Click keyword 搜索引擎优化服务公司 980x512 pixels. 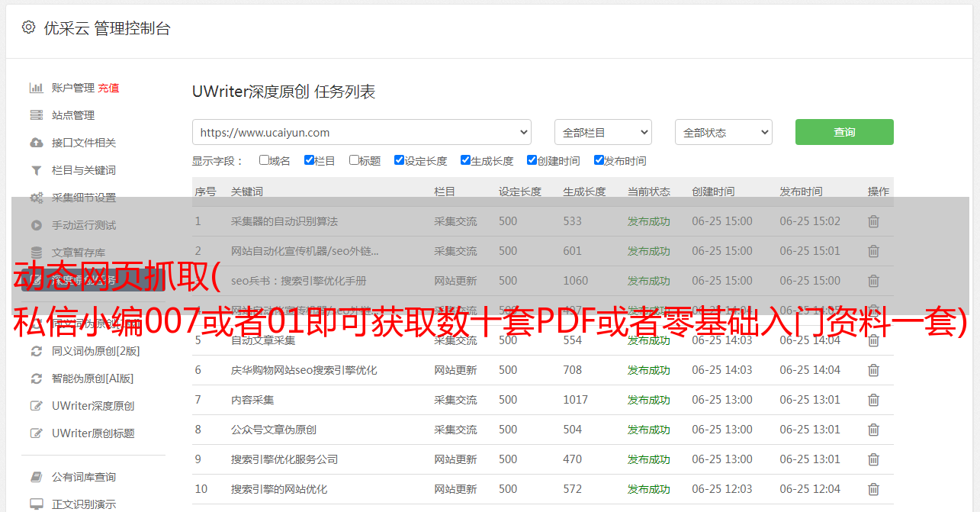[x=284, y=459]
